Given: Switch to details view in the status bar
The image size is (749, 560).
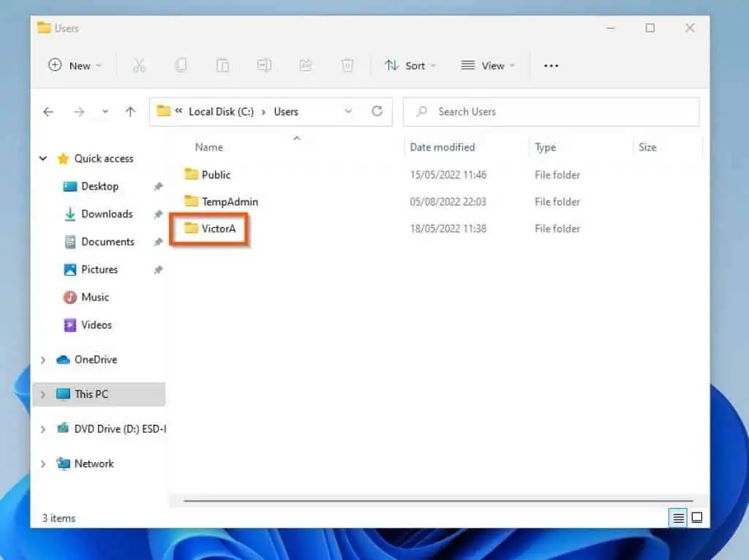Looking at the screenshot, I should pyautogui.click(x=677, y=517).
